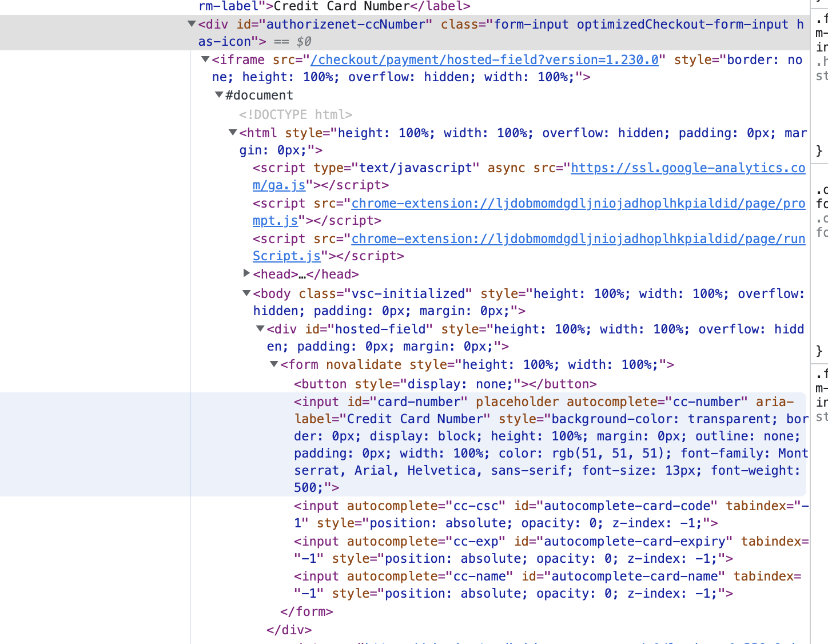Click the "autocomplete-card-name" id value
Viewport: 828px width, 644px height.
pos(635,577)
